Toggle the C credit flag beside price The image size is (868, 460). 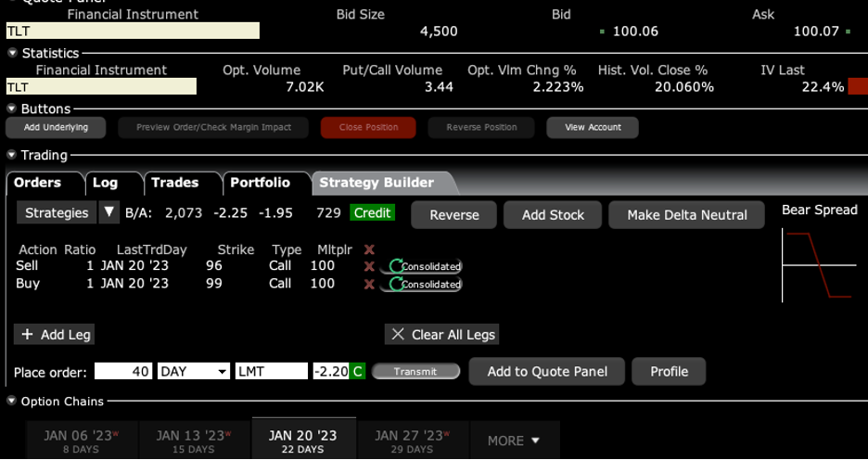pyautogui.click(x=357, y=371)
